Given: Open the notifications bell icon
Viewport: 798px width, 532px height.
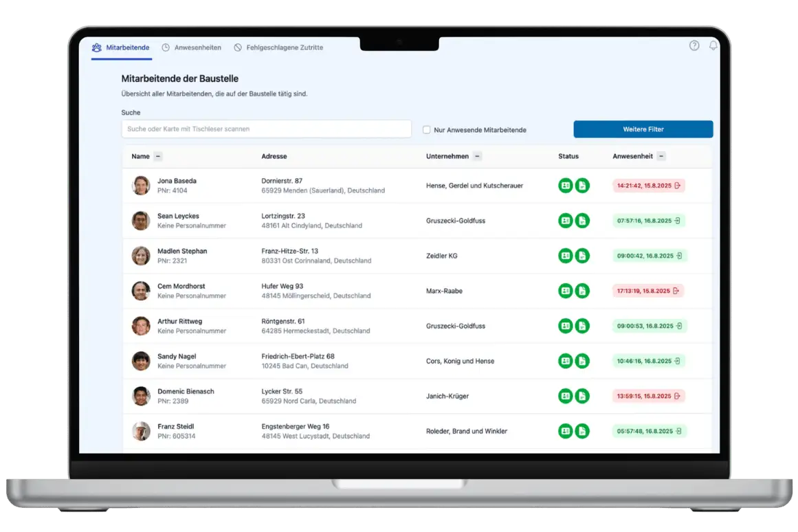Looking at the screenshot, I should pos(713,45).
